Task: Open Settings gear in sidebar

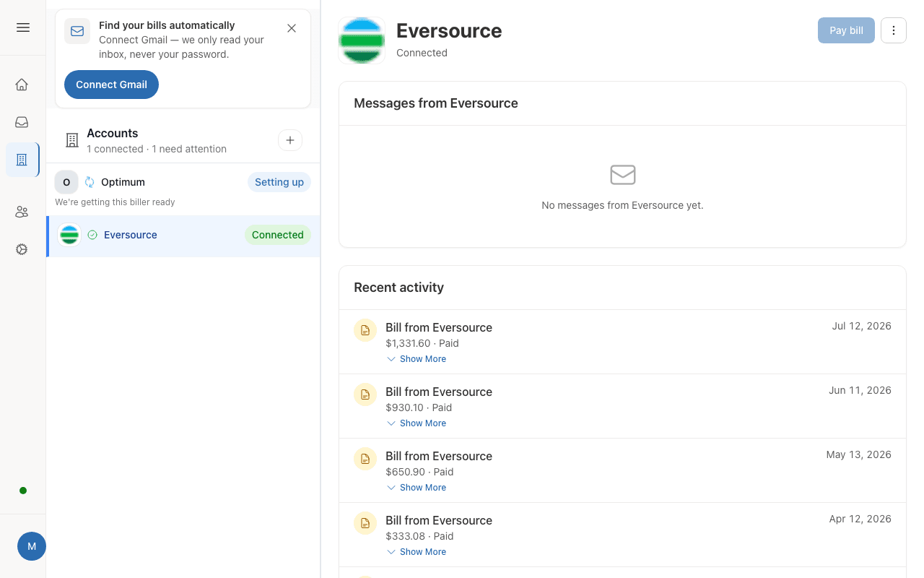Action: coord(22,249)
